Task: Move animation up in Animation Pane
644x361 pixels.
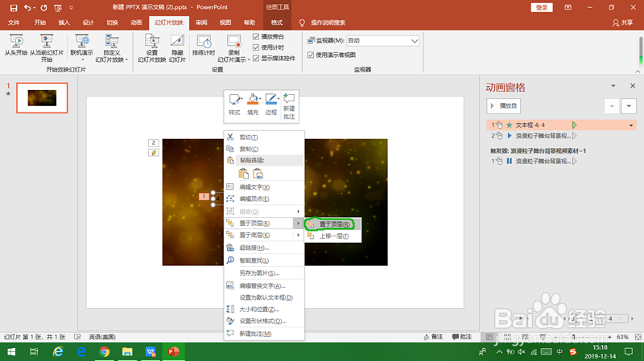Action: coord(612,106)
